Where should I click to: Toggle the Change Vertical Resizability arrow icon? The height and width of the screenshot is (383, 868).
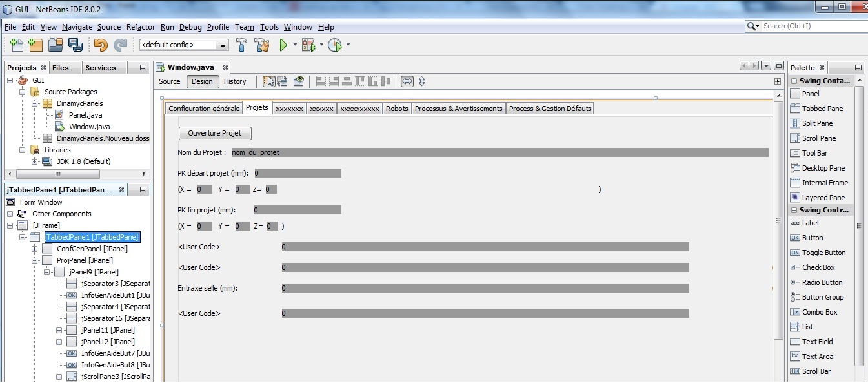coord(423,81)
